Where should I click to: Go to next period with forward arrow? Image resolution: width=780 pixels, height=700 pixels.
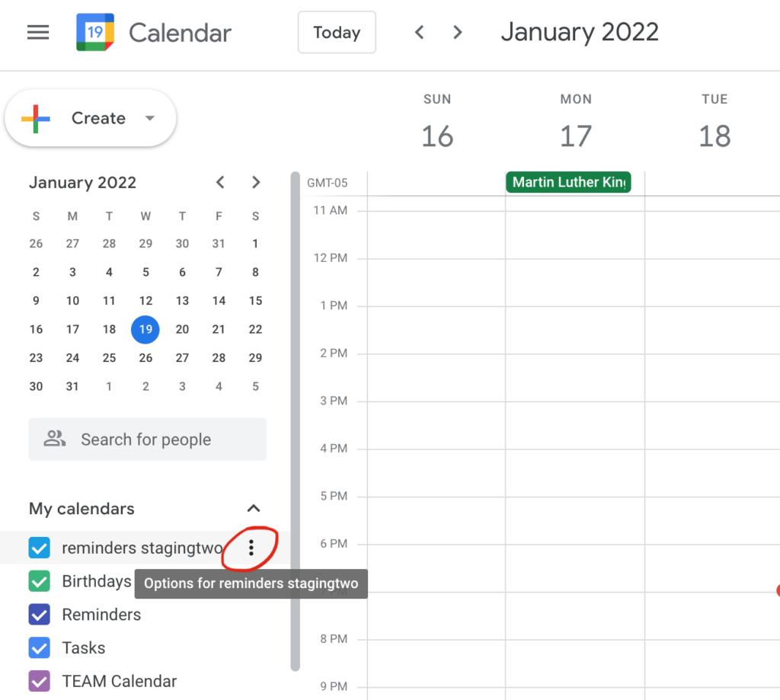coord(457,32)
